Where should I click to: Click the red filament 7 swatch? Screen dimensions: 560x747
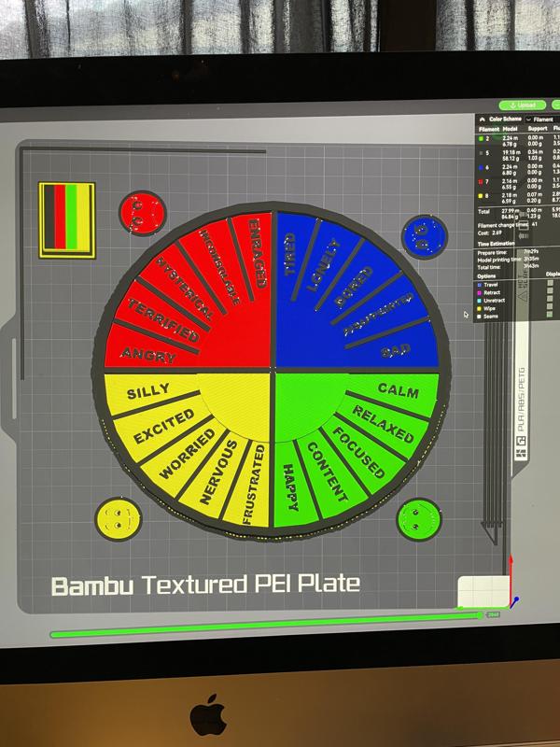pos(481,181)
